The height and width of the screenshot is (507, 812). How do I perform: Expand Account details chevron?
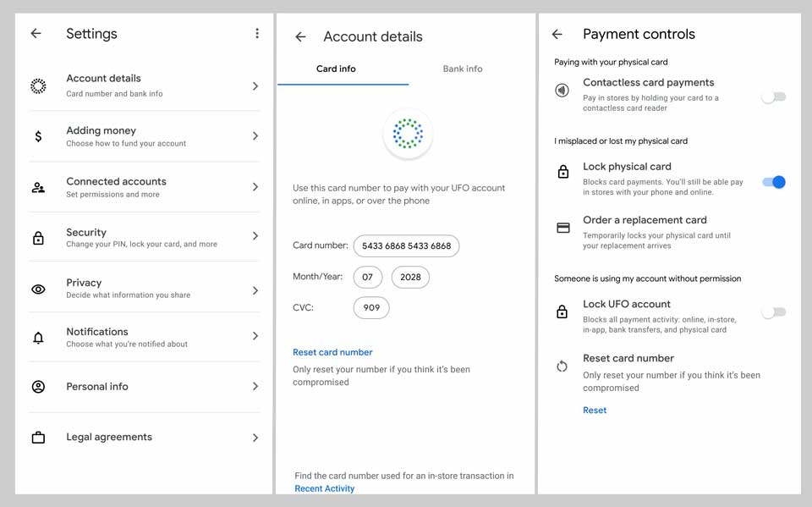255,86
